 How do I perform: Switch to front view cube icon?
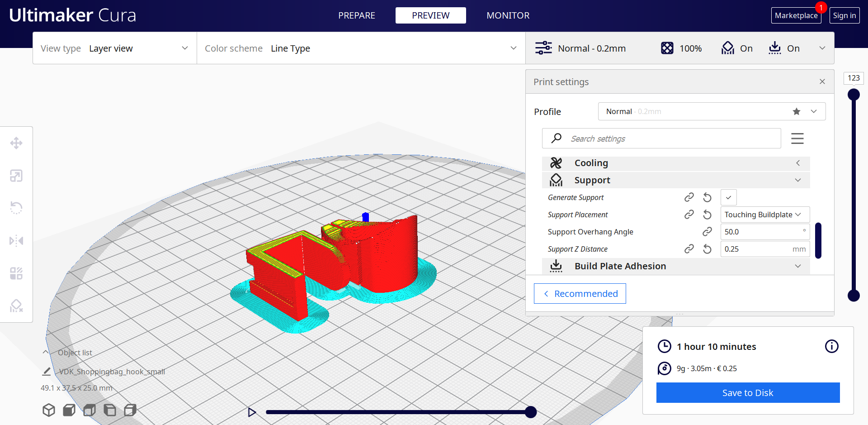(x=69, y=410)
